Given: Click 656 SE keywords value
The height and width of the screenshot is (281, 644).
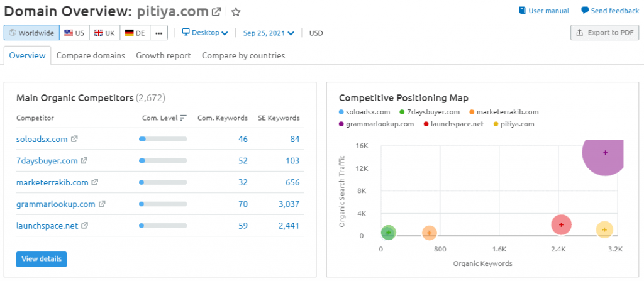Looking at the screenshot, I should click(x=292, y=182).
